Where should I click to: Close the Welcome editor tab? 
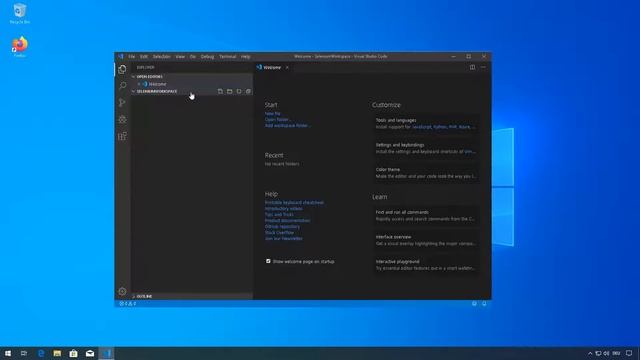click(x=287, y=67)
